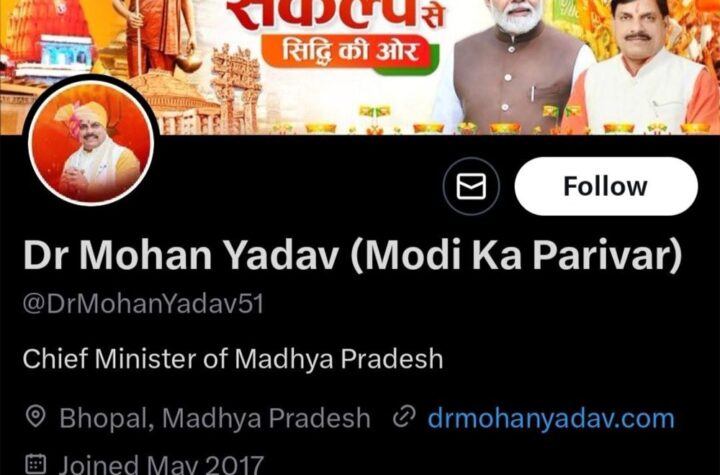The width and height of the screenshot is (720, 475).
Task: Click the calendar icon next to Joined
Action: 35,464
